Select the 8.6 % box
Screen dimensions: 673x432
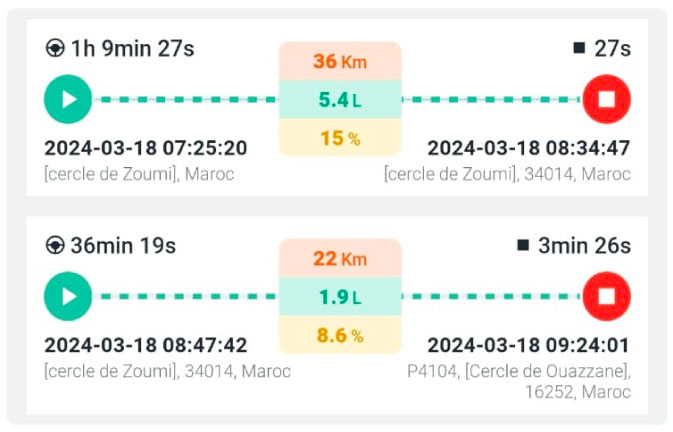pyautogui.click(x=340, y=335)
